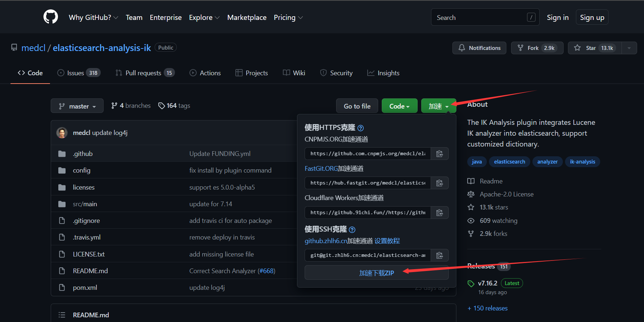Open the README outline list icon
The width and height of the screenshot is (644, 322).
click(62, 315)
